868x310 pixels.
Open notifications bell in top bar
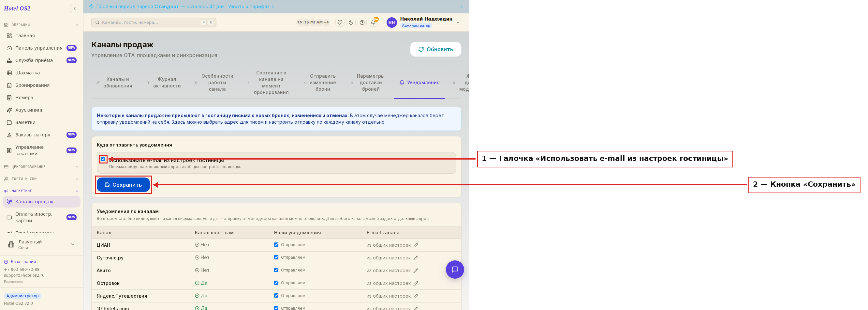click(373, 23)
